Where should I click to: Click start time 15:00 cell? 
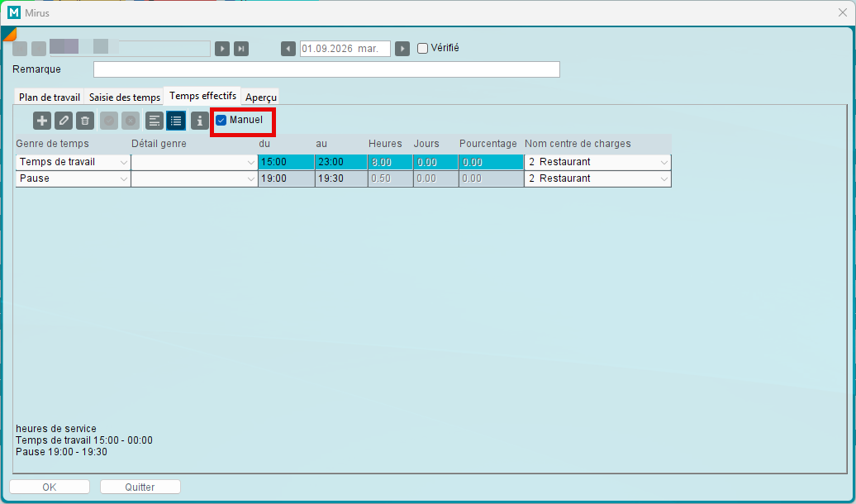(287, 162)
